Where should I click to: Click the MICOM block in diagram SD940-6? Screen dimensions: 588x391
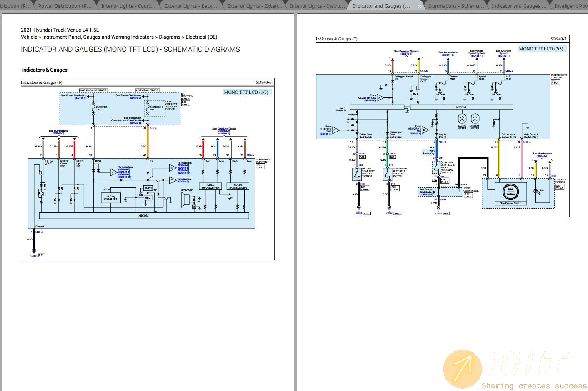[144, 215]
